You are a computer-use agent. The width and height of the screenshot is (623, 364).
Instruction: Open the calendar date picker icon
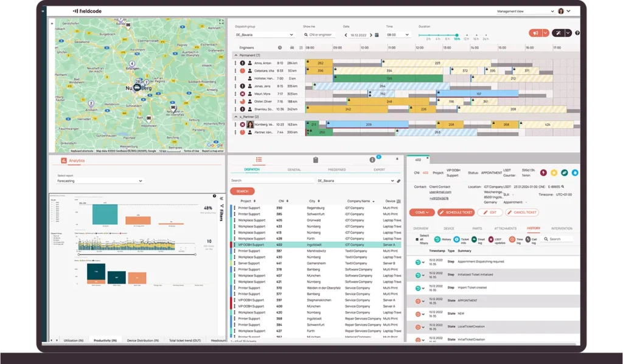[x=377, y=35]
